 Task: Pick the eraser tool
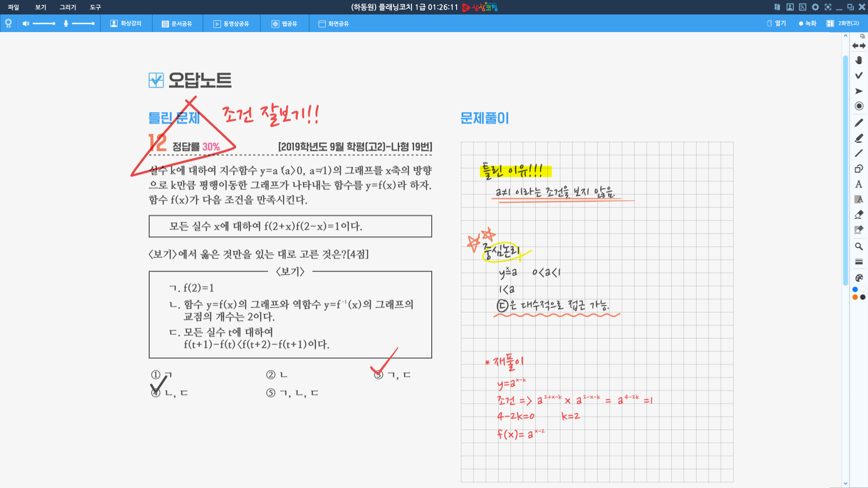click(x=859, y=215)
